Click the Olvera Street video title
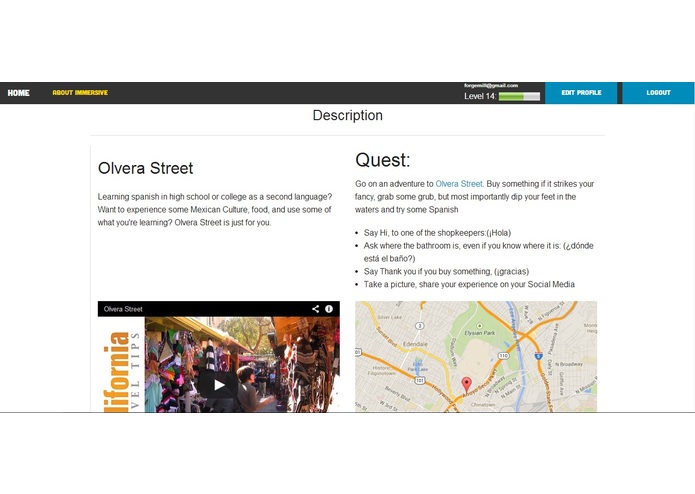 [x=123, y=309]
